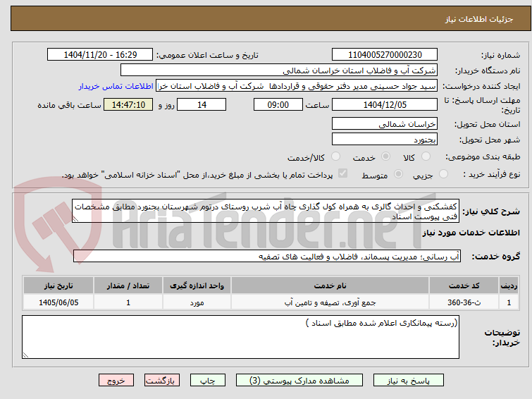This screenshot has height=399, width=532.
Task: Click the بازگشت back button
Action: (x=162, y=381)
